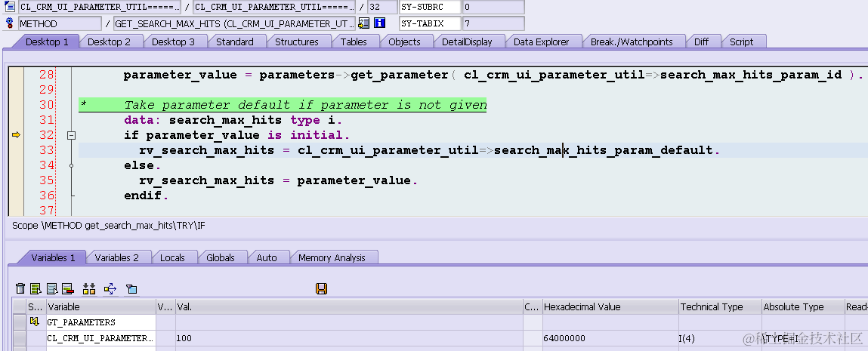Select the Variables 2 tab
Image resolution: width=868 pixels, height=351 pixels.
click(117, 257)
